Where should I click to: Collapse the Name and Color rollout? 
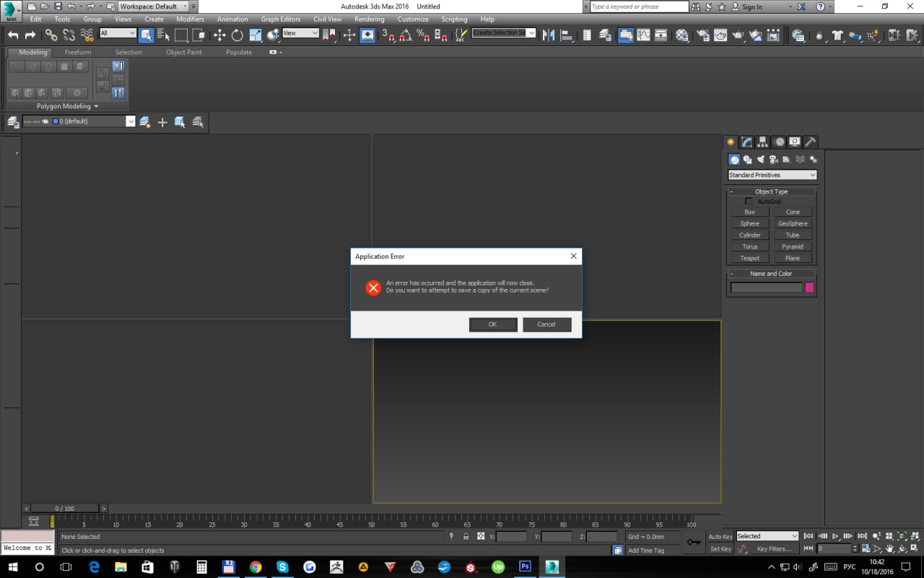771,274
